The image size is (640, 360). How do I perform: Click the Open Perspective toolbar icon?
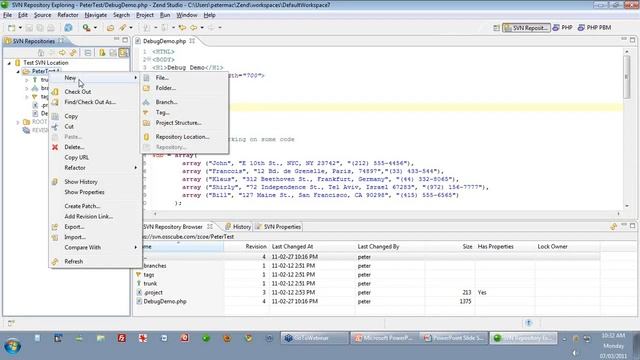click(496, 28)
